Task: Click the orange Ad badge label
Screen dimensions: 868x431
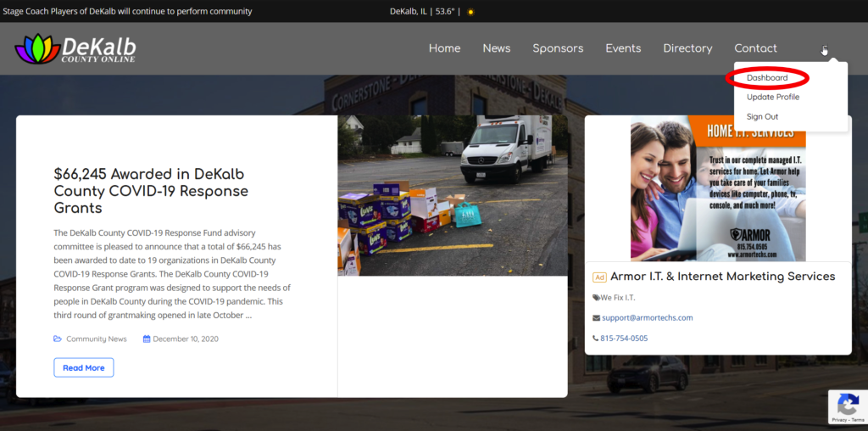Action: (x=599, y=277)
